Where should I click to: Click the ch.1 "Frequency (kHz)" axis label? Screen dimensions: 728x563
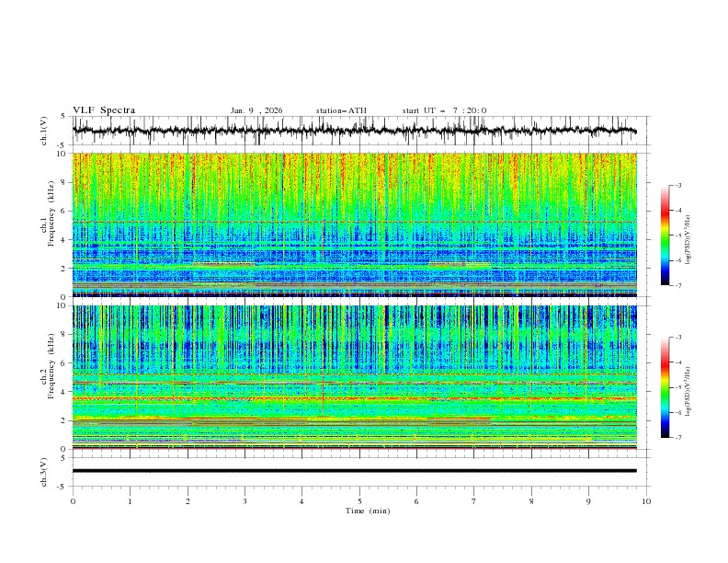click(51, 214)
